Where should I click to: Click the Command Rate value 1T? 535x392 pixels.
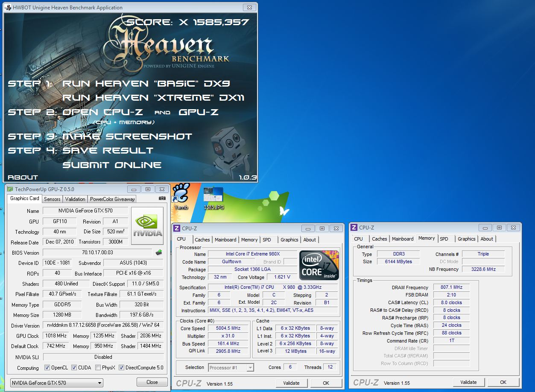coord(451,341)
